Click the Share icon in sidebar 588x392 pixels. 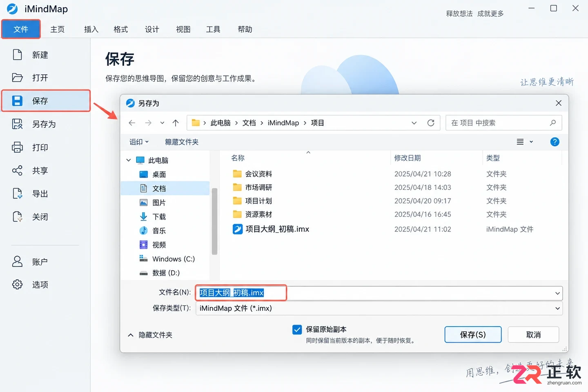17,170
